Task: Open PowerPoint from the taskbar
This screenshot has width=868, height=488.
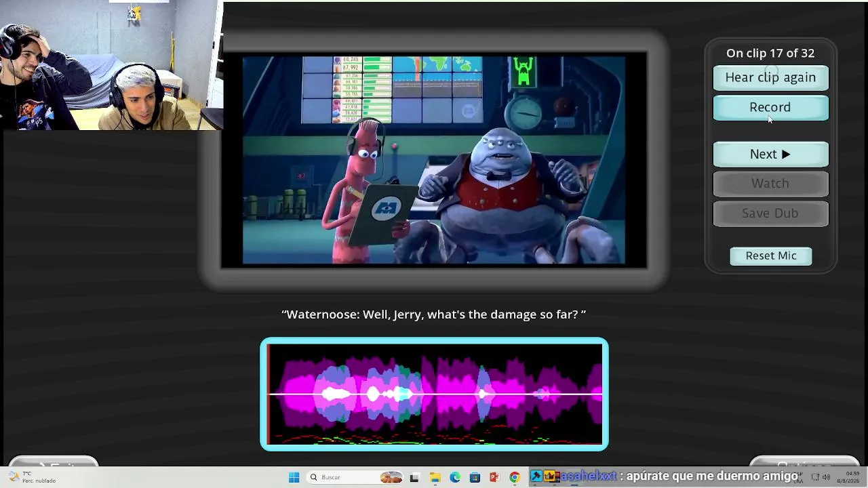Action: click(x=495, y=477)
